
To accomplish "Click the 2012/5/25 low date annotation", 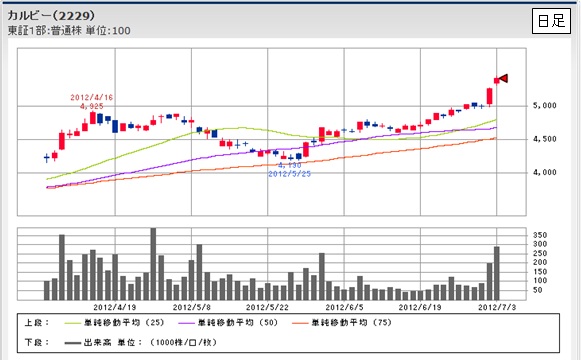I will click(289, 174).
